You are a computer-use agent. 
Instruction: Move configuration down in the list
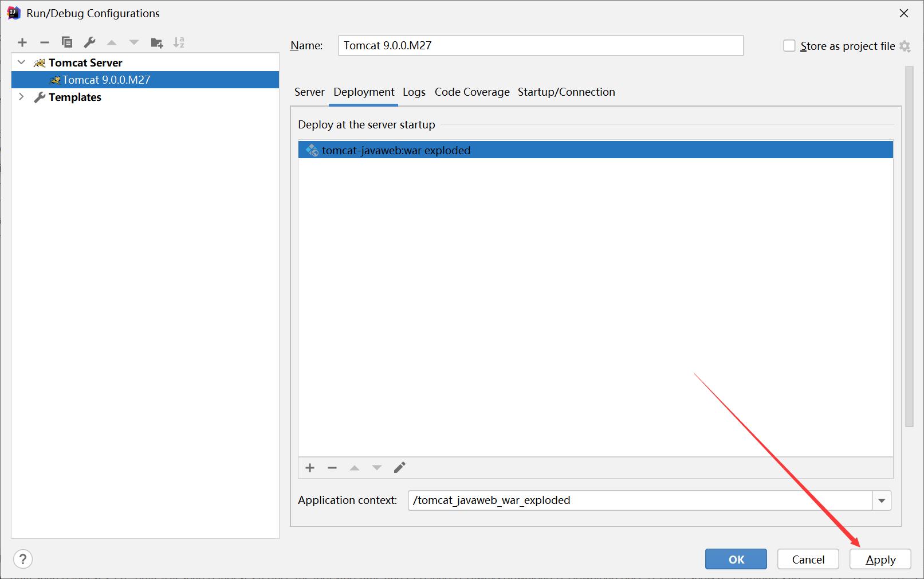[134, 42]
